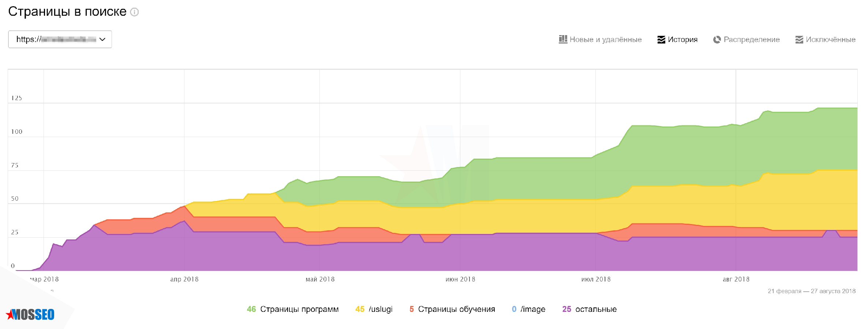
Task: Expand the chevron in the URL selector
Action: (x=103, y=39)
